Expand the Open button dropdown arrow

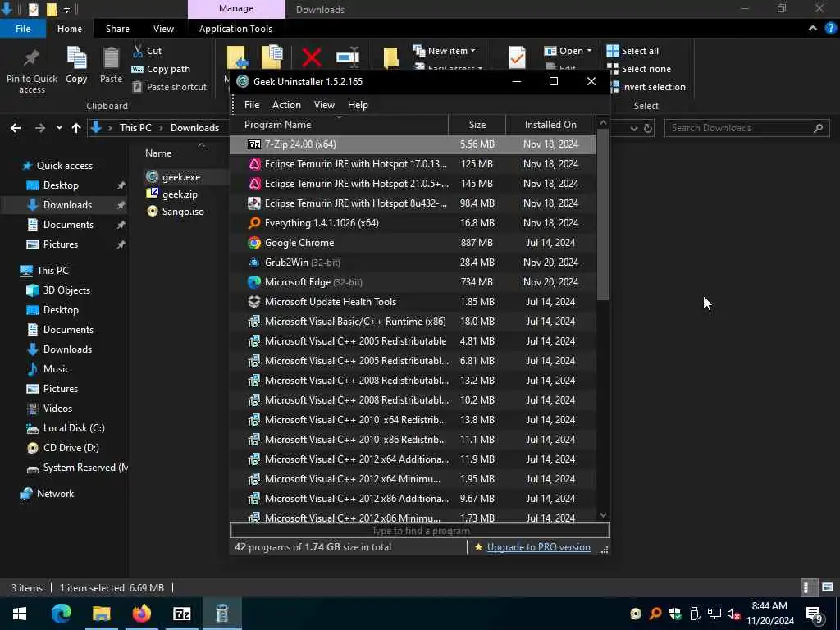point(589,51)
